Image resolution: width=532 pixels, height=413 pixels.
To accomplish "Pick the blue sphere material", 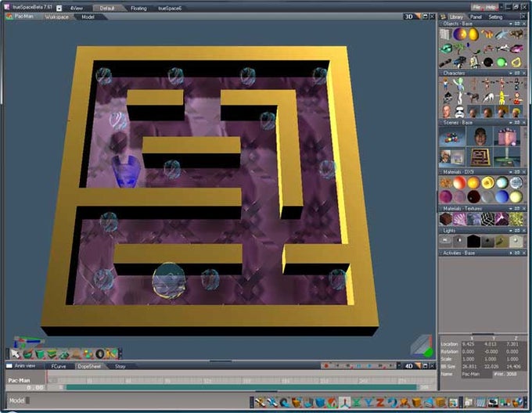I will (501, 196).
